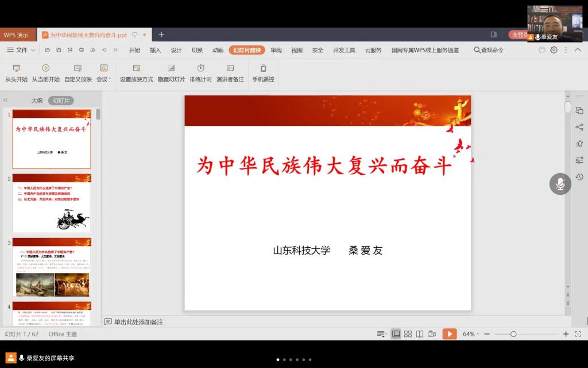Switch to slide sorter grid view
Screen dimensions: 588x368
408,334
